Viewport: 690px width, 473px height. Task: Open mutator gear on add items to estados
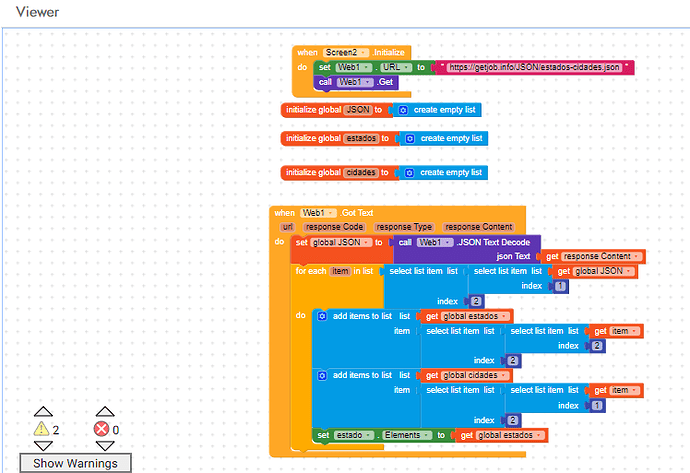pos(322,316)
